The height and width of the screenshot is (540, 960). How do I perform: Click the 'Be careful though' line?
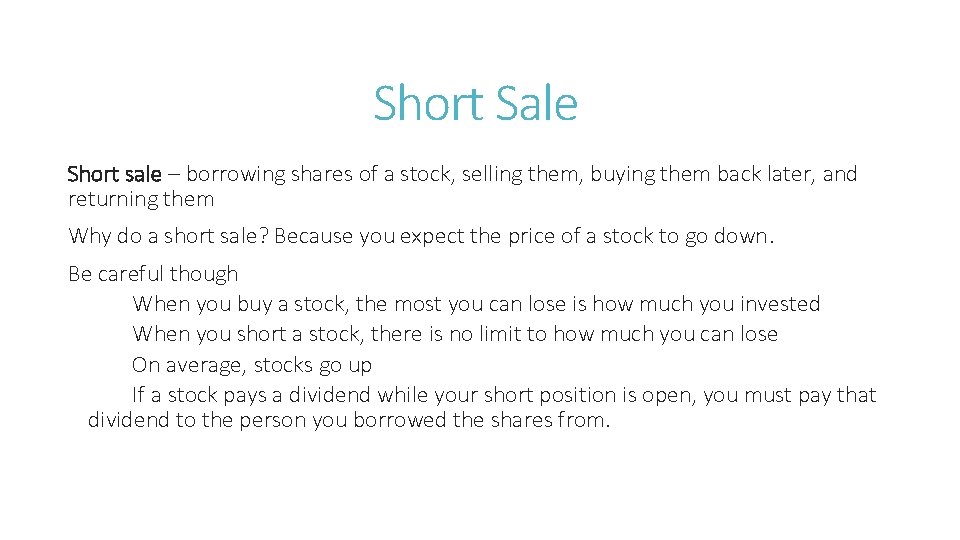tap(153, 274)
